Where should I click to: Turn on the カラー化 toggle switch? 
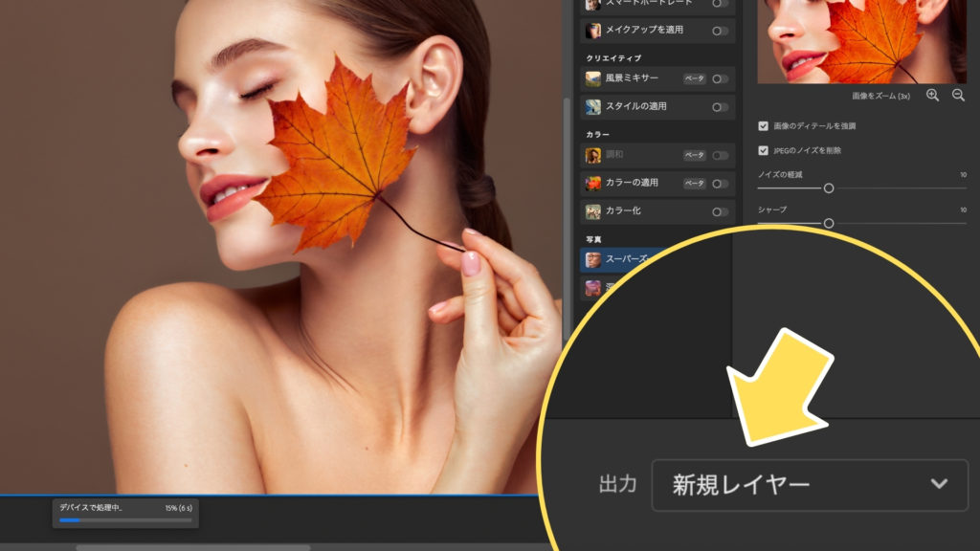click(x=720, y=211)
